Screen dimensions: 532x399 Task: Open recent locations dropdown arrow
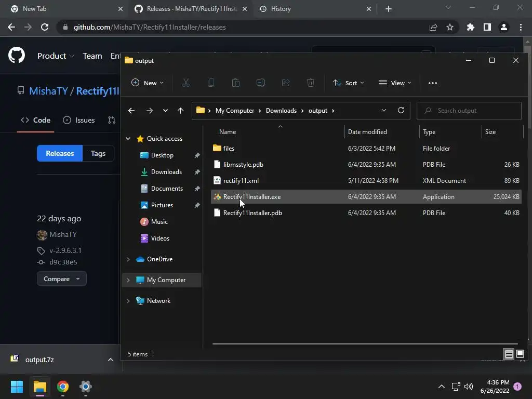[165, 111]
